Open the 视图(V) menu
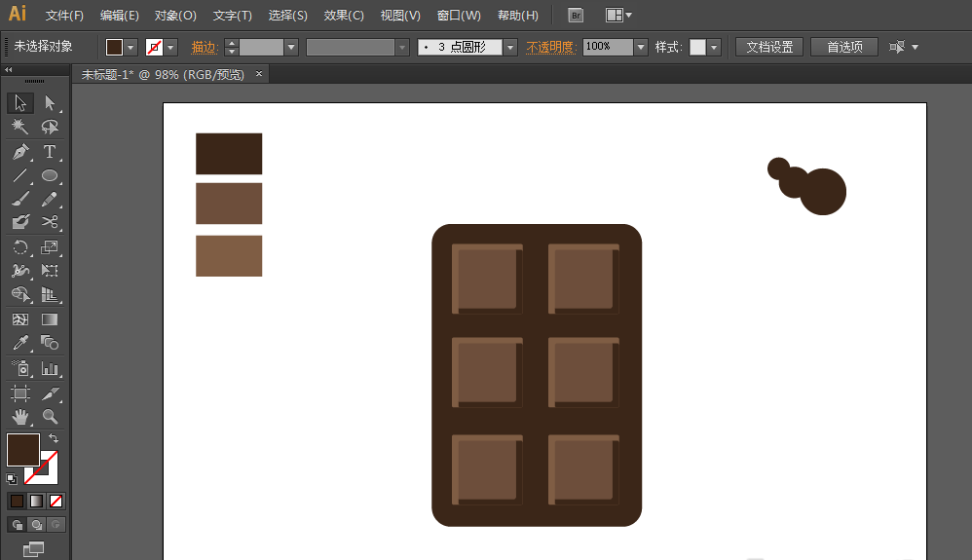This screenshot has width=972, height=560. click(x=400, y=16)
